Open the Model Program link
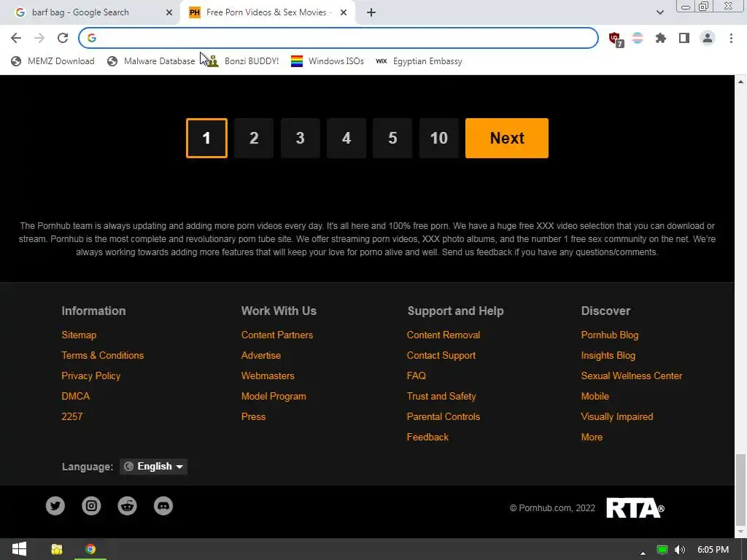747x560 pixels. click(274, 396)
